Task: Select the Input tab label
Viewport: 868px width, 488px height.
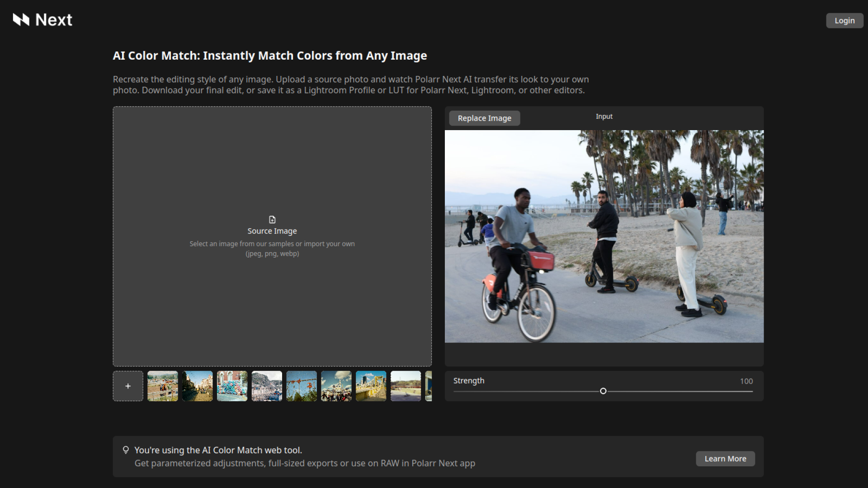Action: click(604, 117)
